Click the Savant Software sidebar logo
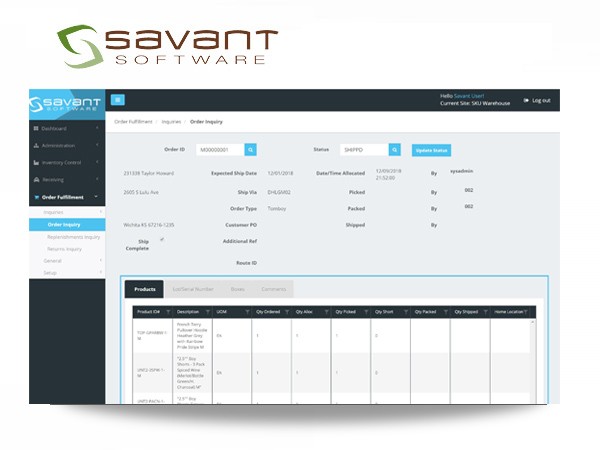 click(x=65, y=104)
